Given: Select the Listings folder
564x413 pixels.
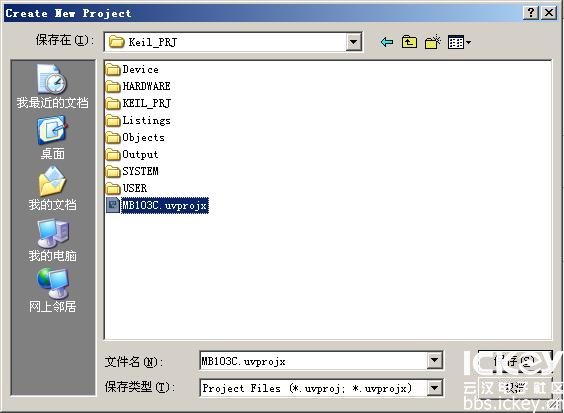Looking at the screenshot, I should click(x=138, y=120).
